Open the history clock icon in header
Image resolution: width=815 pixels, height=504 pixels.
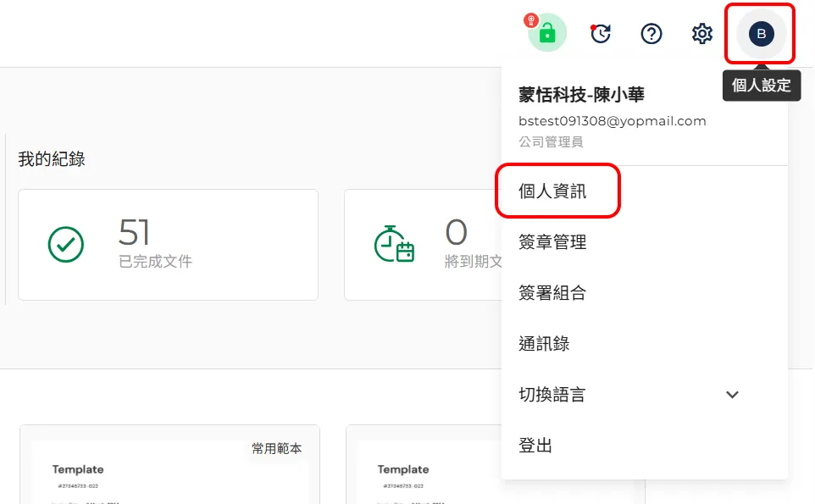click(601, 34)
